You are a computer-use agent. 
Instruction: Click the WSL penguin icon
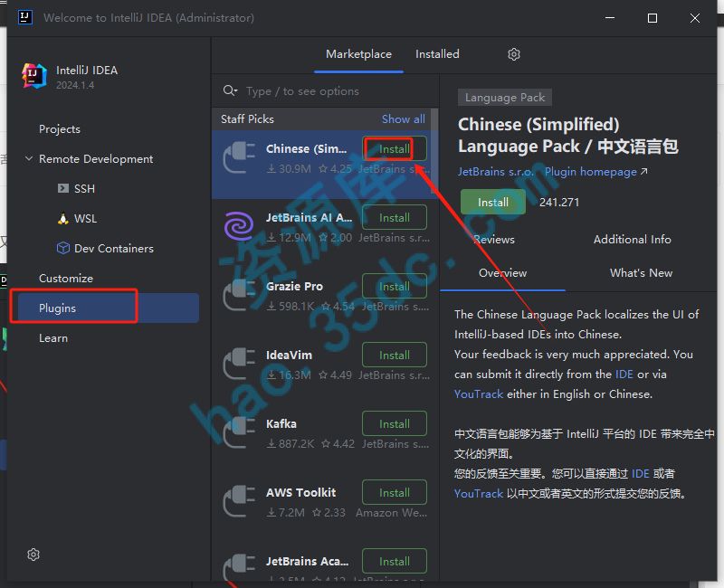point(62,218)
